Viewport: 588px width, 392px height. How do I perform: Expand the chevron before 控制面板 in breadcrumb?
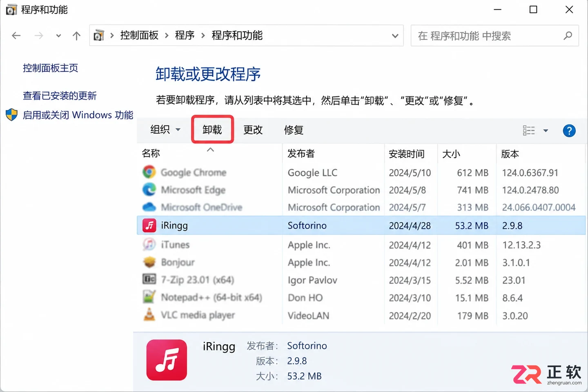tap(112, 36)
